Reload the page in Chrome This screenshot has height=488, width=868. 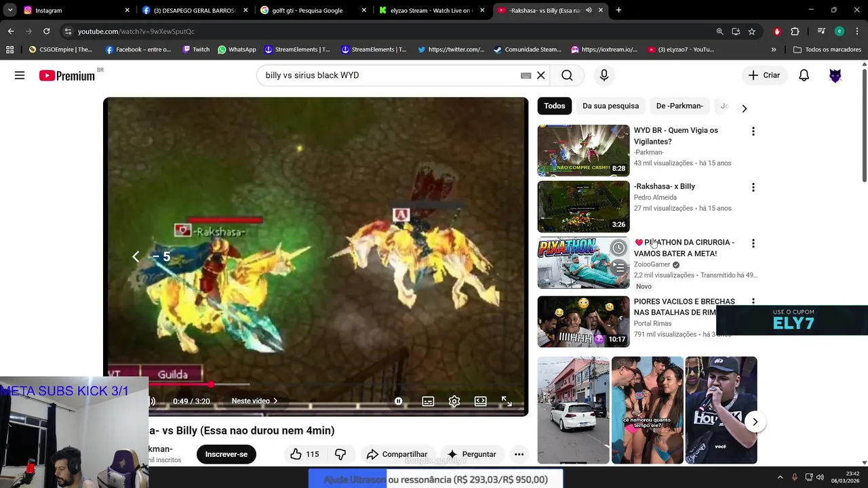(46, 31)
